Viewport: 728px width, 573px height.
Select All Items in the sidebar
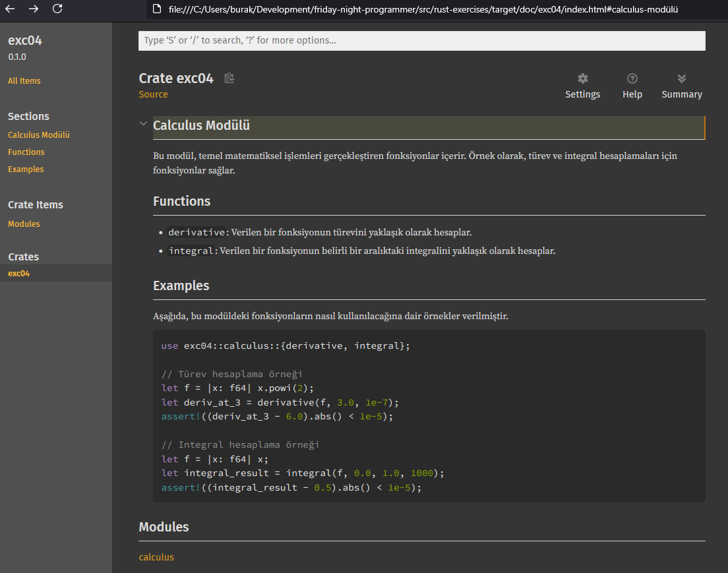(24, 80)
